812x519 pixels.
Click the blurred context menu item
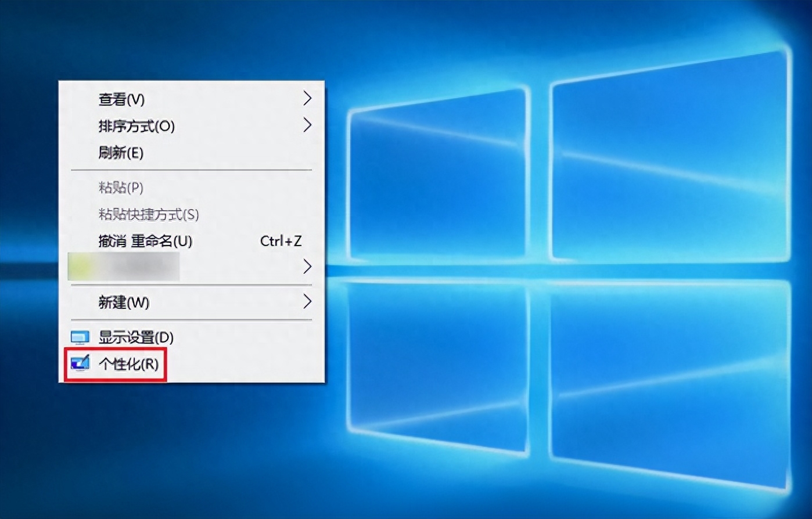[124, 266]
